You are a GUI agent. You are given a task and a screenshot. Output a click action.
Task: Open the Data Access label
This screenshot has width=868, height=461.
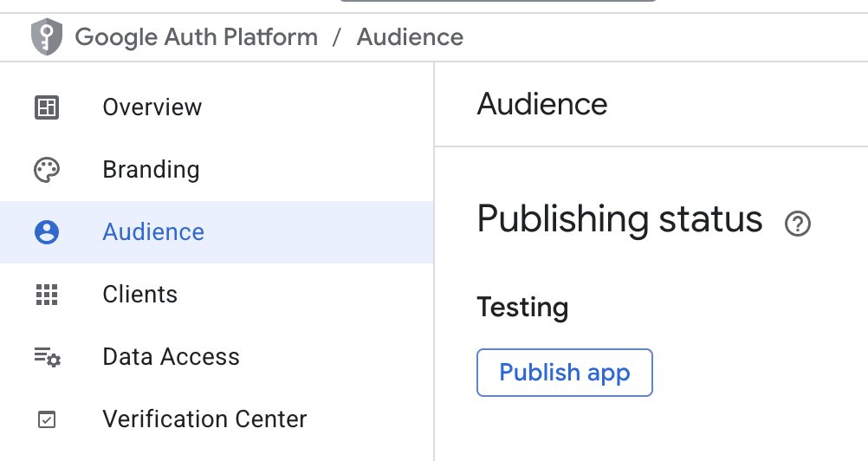[171, 357]
